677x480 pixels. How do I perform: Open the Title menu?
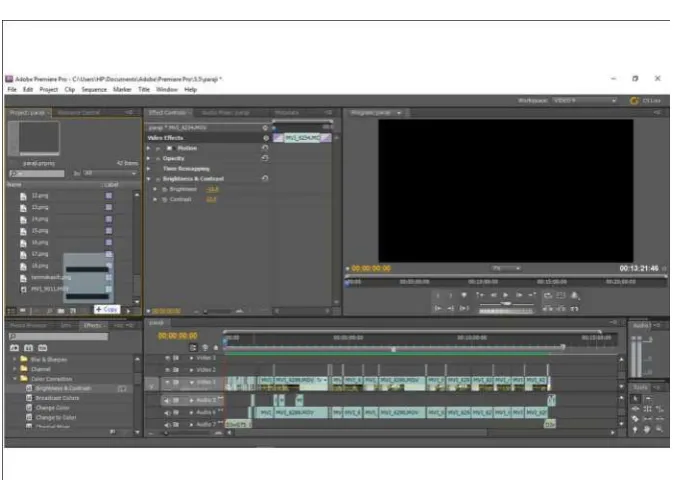(144, 89)
